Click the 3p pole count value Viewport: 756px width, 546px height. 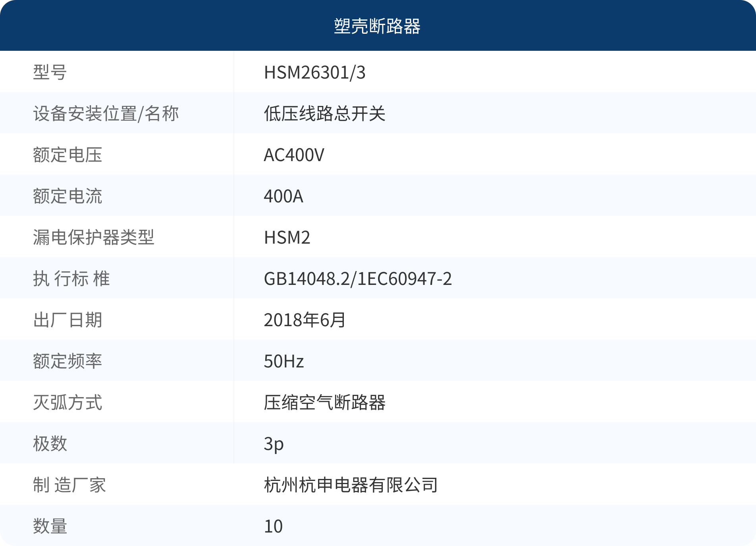click(274, 444)
